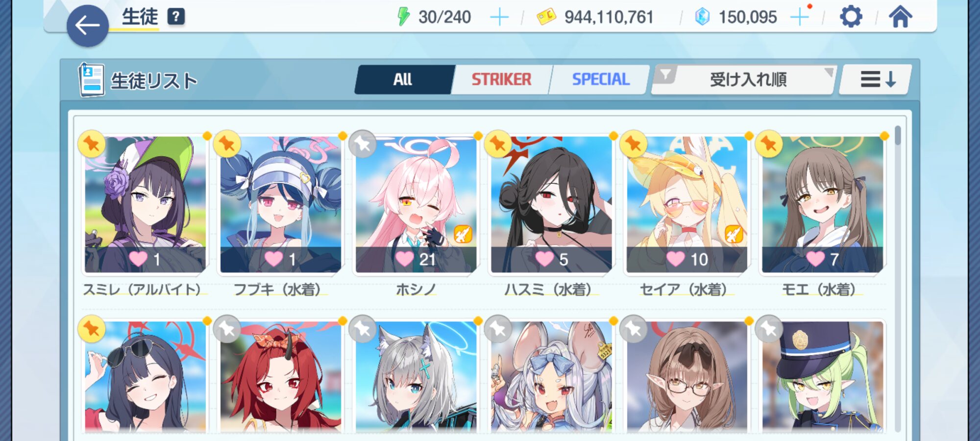
Task: Unpin favorite on スミレ（アルバイト）
Action: [92, 144]
